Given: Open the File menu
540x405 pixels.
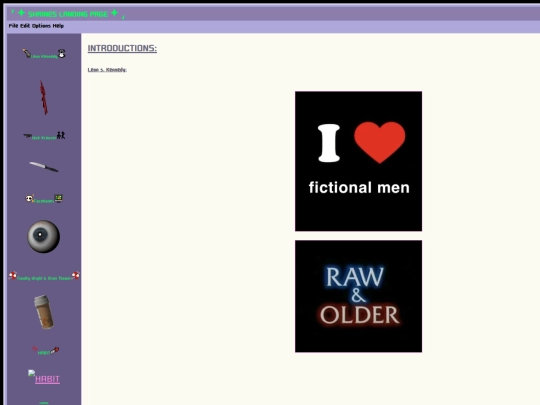Looking at the screenshot, I should [13, 26].
